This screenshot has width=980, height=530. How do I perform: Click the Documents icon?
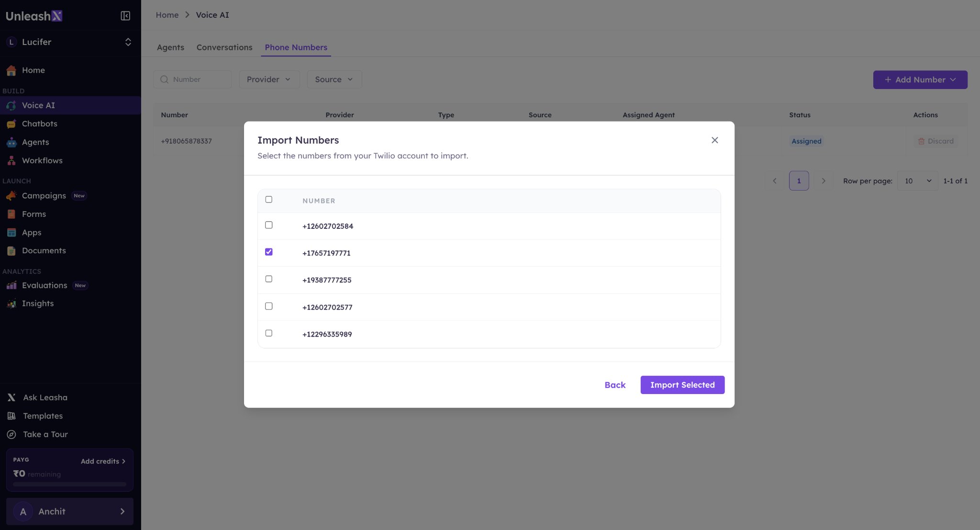[11, 251]
